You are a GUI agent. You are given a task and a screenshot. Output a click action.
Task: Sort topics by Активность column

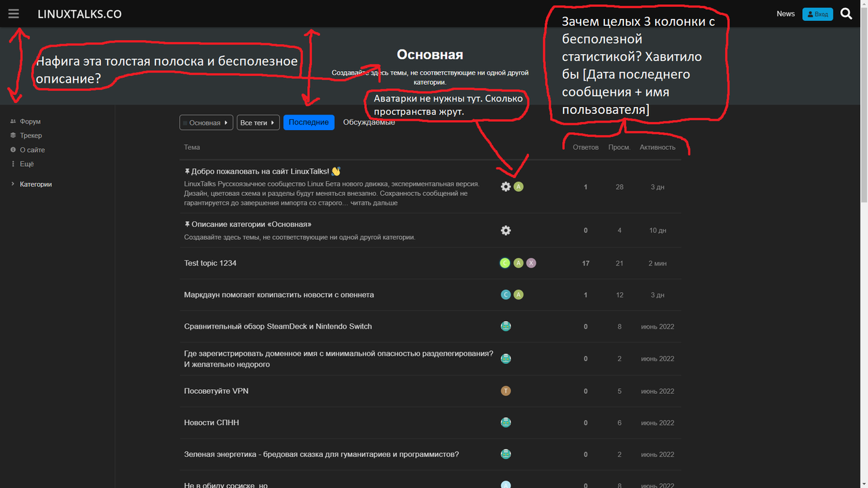pyautogui.click(x=657, y=147)
